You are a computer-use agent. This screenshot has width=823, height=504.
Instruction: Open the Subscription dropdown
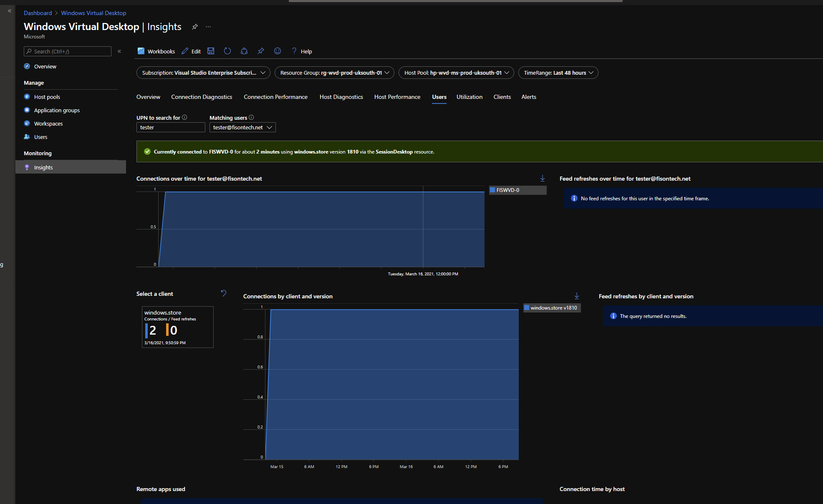click(x=203, y=73)
